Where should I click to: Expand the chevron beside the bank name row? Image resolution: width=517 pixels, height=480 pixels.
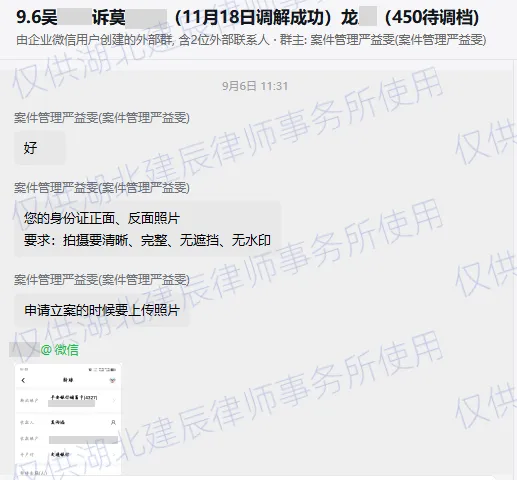[x=114, y=454]
